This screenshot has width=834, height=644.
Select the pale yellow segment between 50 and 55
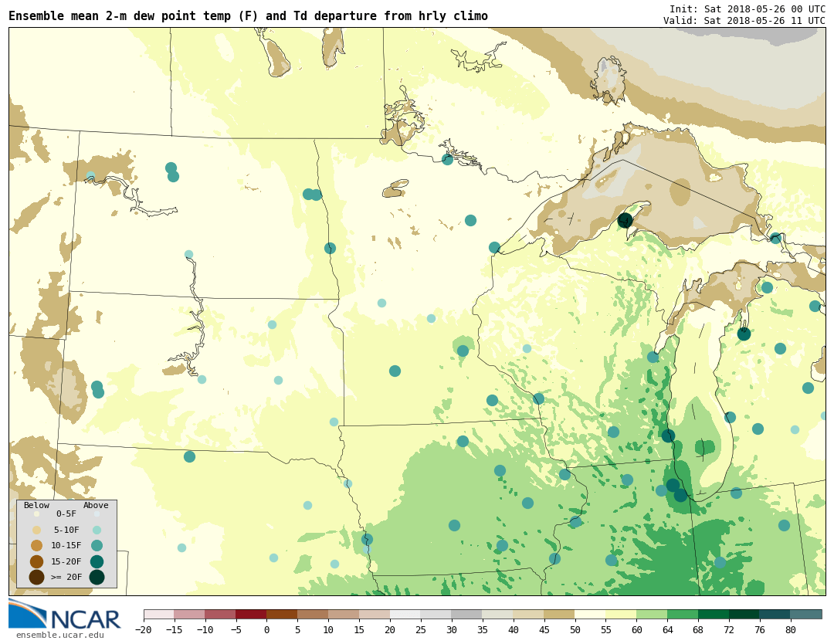[591, 615]
